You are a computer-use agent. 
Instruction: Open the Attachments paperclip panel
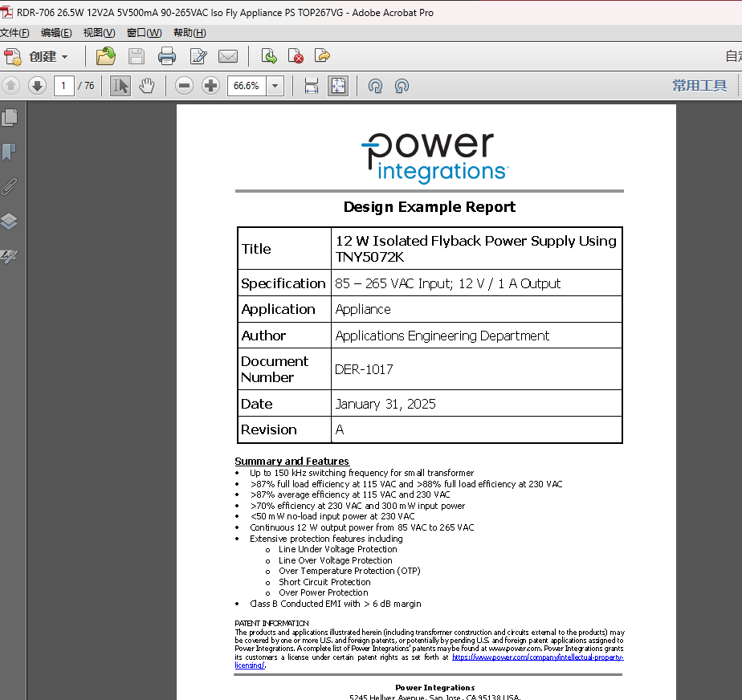pos(10,187)
